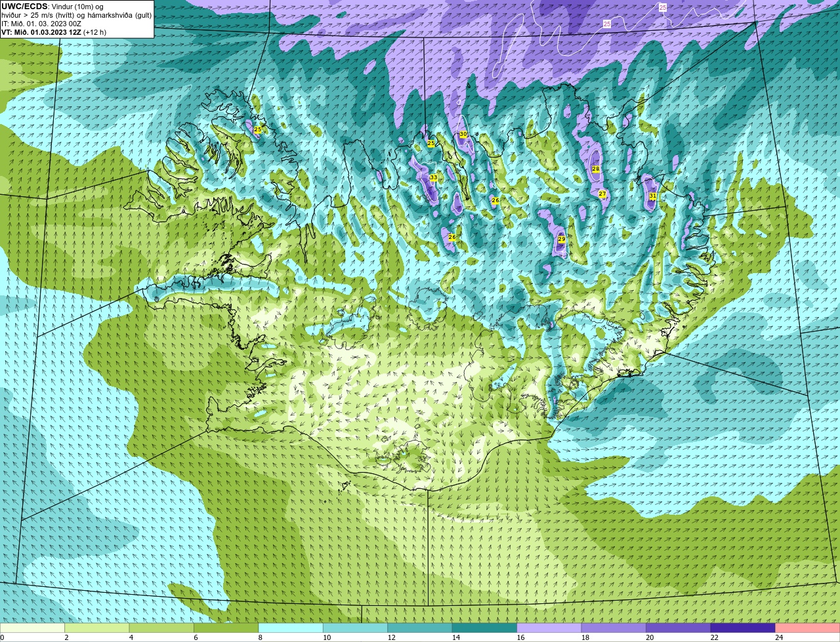Pick the 16–18 m/s light lavender legend swatch
The image size is (840, 642).
click(x=549, y=628)
